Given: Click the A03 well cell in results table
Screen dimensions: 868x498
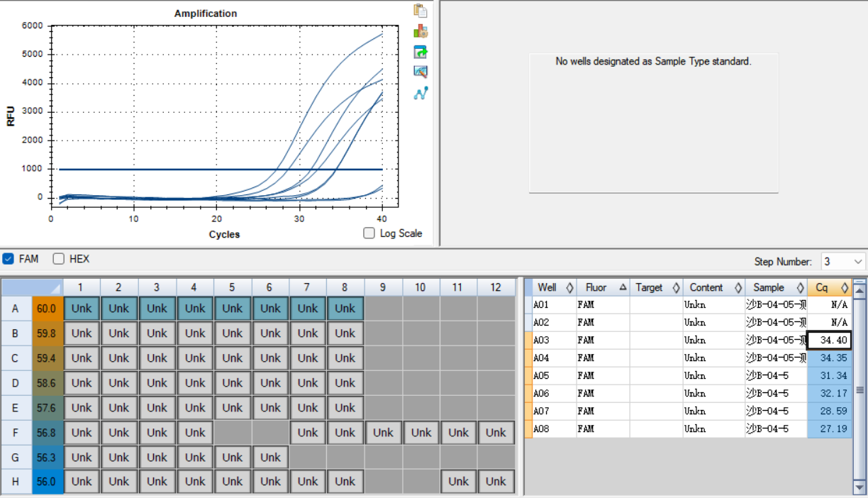Looking at the screenshot, I should 554,341.
